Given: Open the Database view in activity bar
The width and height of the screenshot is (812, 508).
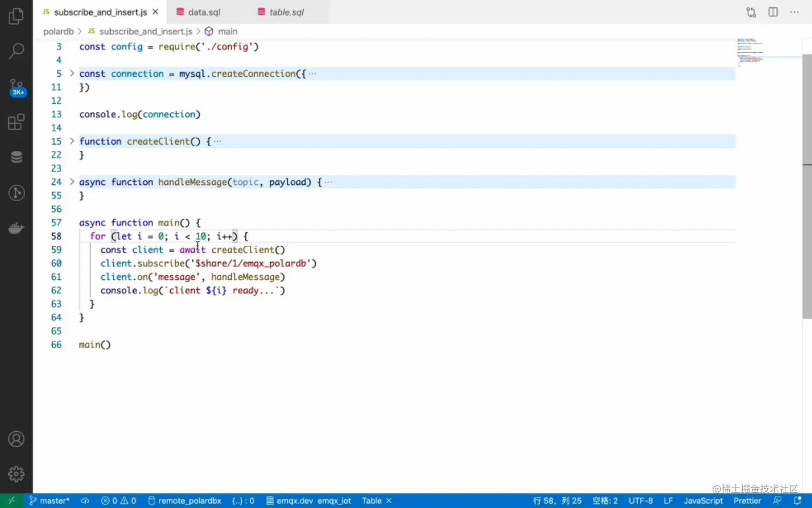Looking at the screenshot, I should [16, 157].
